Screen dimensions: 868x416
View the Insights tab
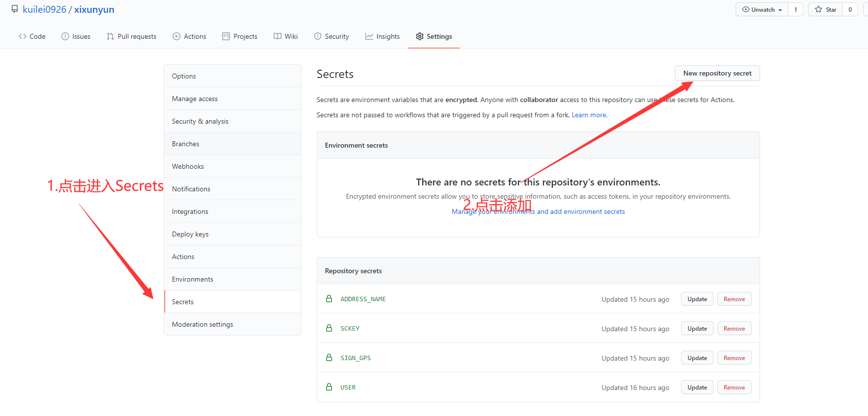coord(383,36)
